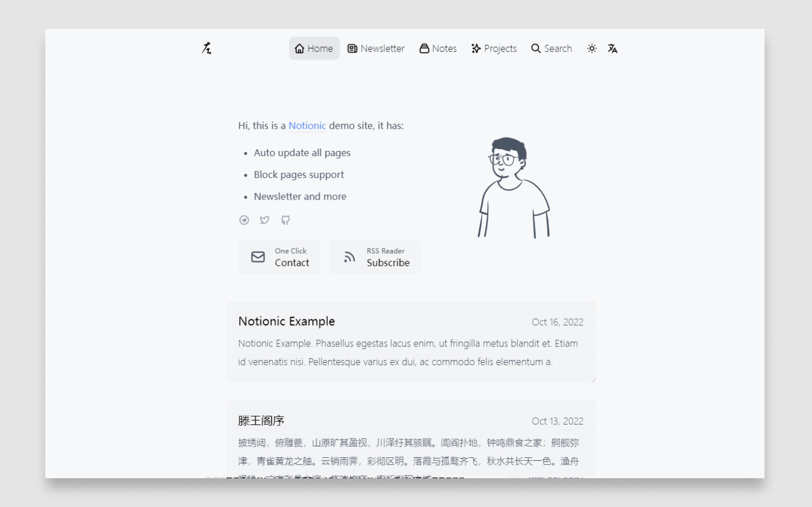Open the Notes section
This screenshot has width=812, height=507.
pyautogui.click(x=438, y=49)
